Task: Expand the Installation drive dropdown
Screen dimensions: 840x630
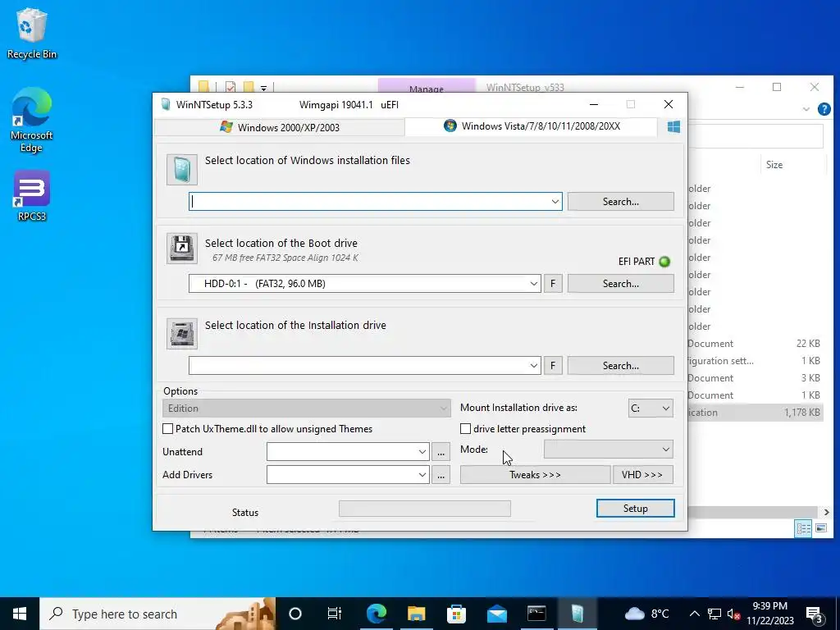Action: click(x=533, y=365)
